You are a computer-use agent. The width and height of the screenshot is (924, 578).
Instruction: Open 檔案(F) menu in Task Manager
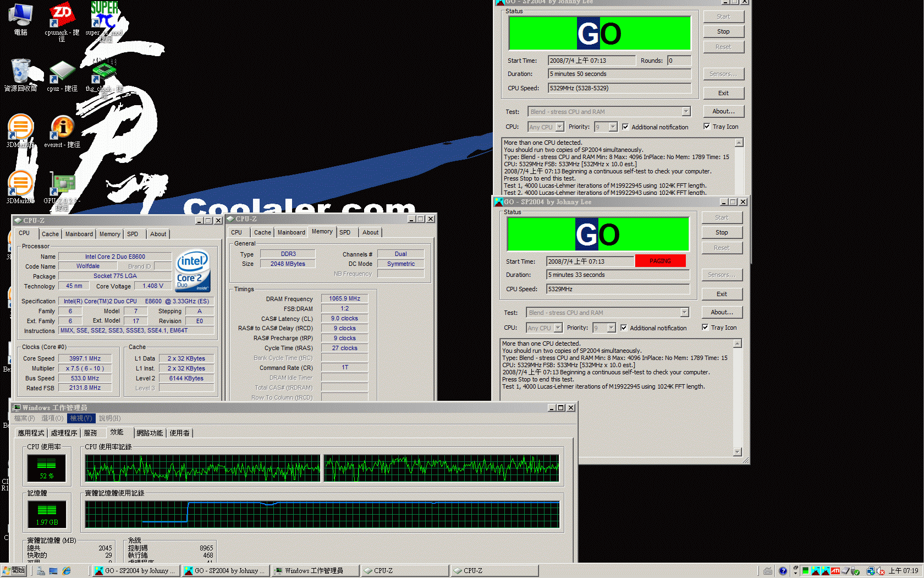click(24, 418)
